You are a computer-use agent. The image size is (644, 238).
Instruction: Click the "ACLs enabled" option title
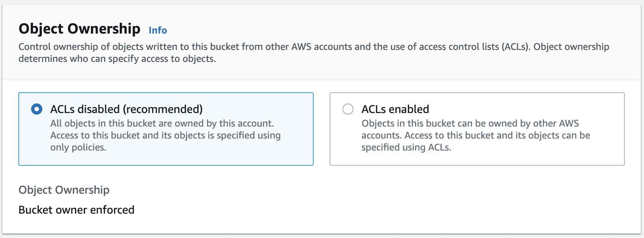(x=395, y=109)
